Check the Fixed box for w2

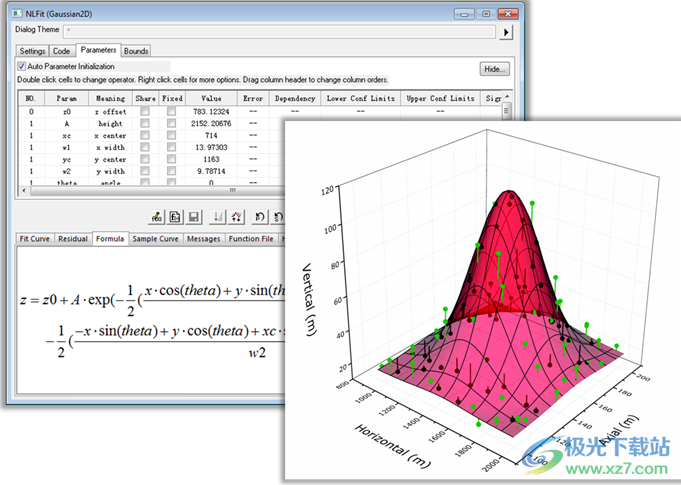pos(172,171)
